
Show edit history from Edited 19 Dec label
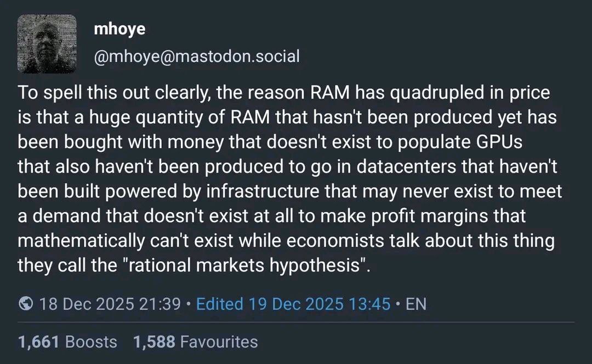293,304
